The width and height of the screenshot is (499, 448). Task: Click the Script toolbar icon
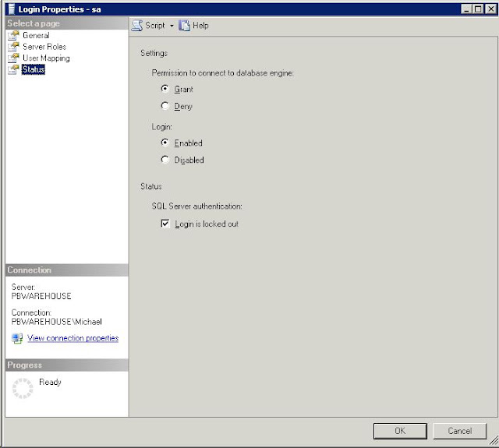point(137,26)
